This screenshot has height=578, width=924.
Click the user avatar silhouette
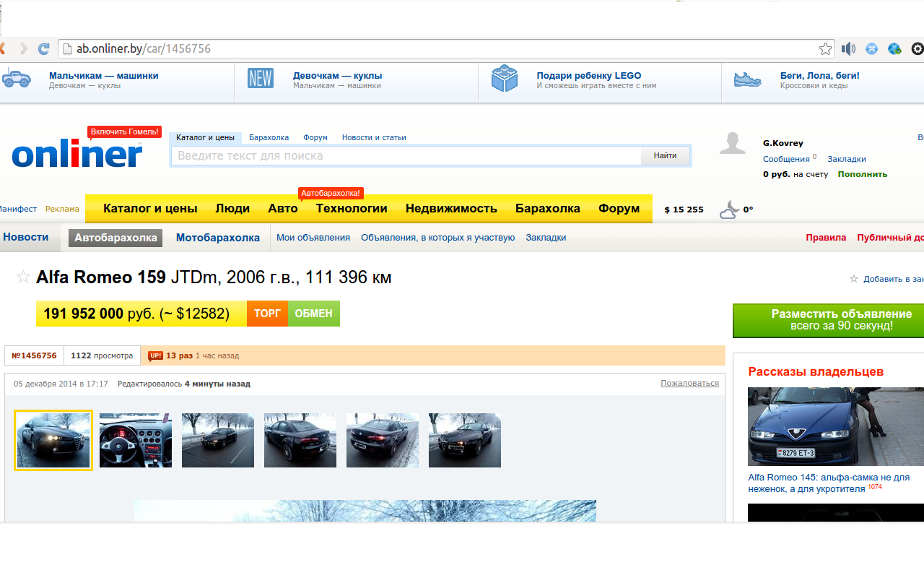click(x=733, y=144)
